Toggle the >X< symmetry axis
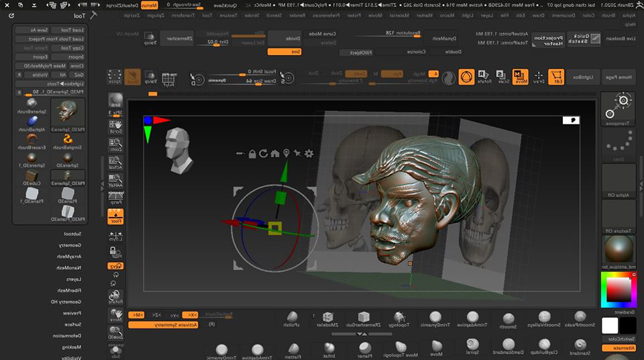Viewport: 644px width, 360px height. tap(190, 315)
